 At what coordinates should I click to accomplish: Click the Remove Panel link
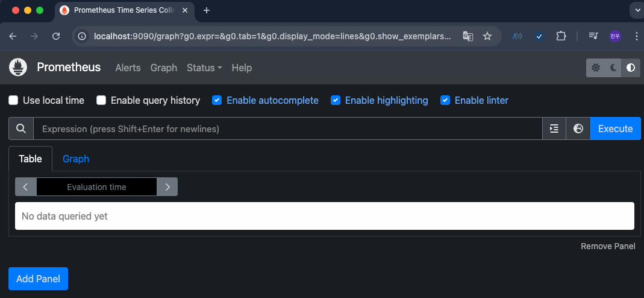click(x=608, y=246)
